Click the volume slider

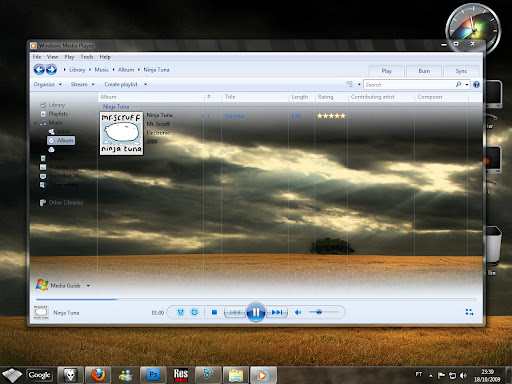tap(323, 312)
